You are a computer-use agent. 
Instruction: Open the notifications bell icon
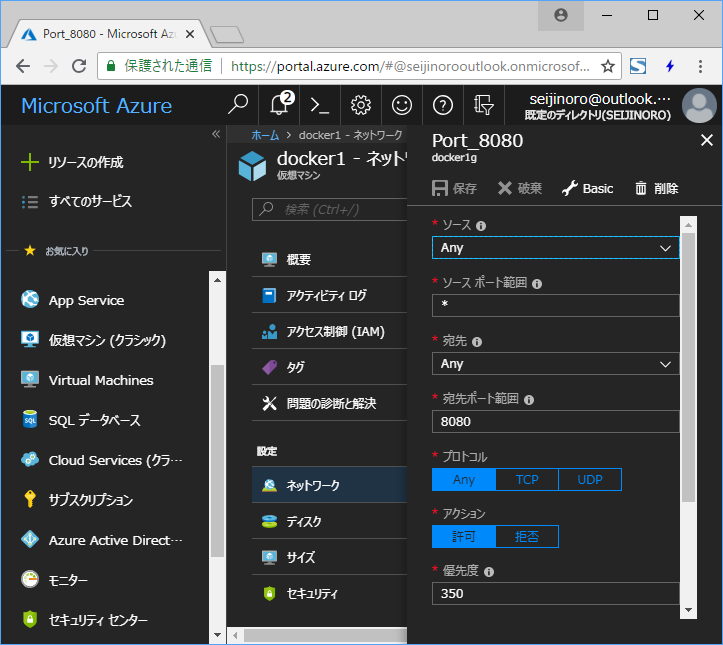tap(279, 105)
